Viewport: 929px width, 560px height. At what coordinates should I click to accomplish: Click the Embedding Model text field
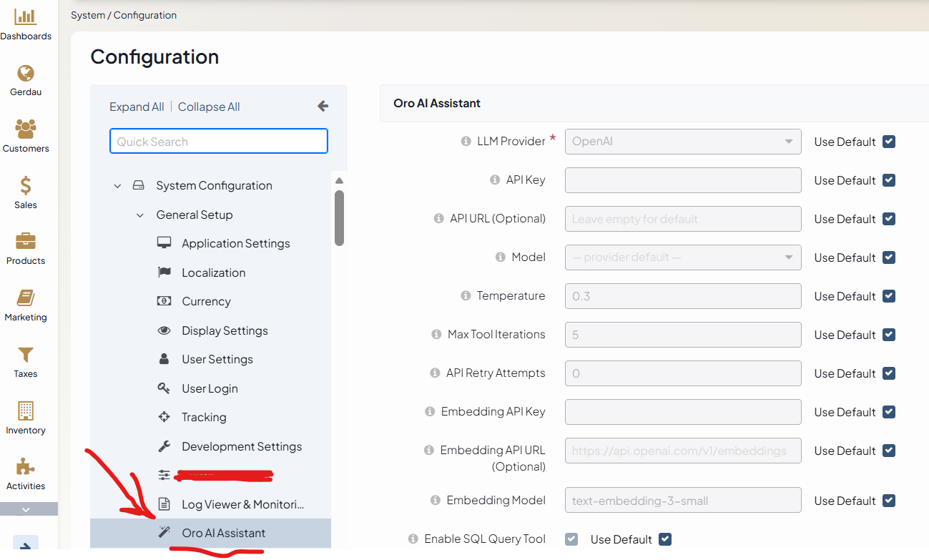tap(683, 501)
